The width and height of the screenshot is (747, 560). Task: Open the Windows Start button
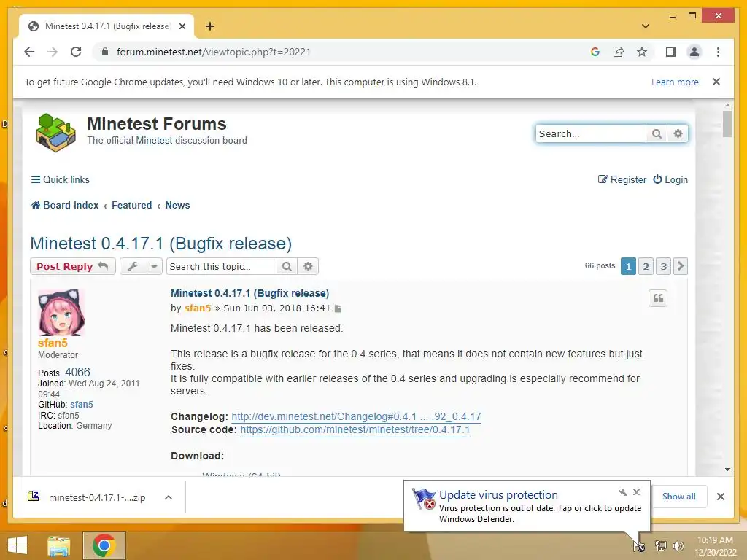(x=18, y=545)
